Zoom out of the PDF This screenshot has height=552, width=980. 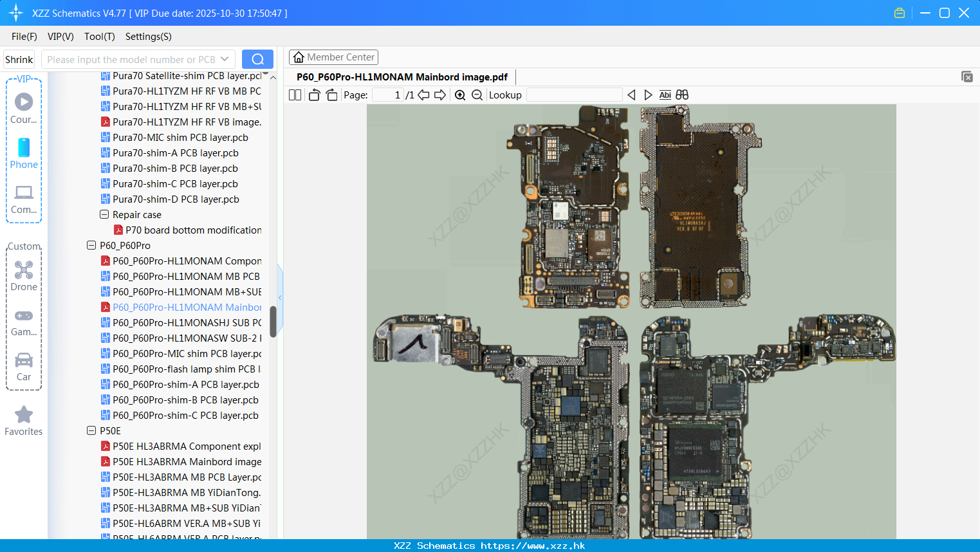(x=477, y=95)
